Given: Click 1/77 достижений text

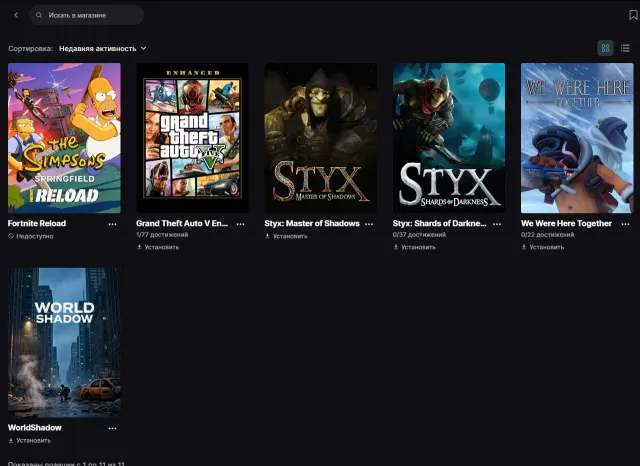Looking at the screenshot, I should (162, 235).
